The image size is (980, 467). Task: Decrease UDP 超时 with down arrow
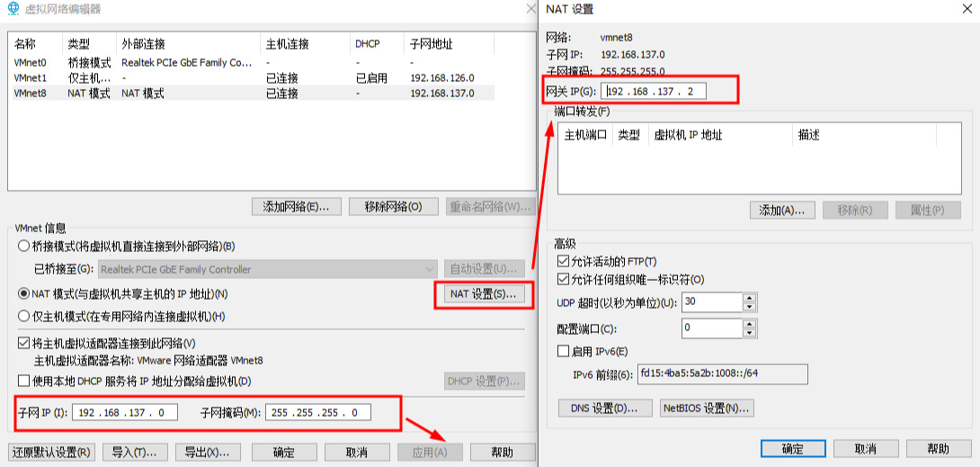point(750,307)
